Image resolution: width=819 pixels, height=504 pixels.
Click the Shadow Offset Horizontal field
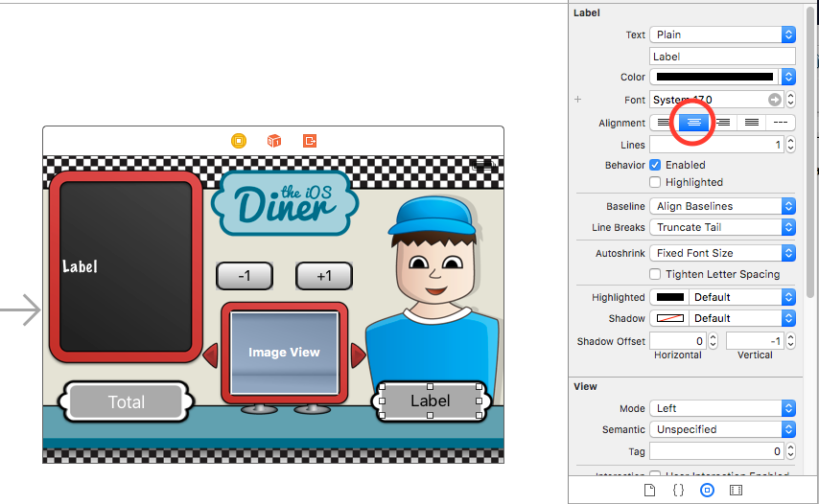coord(678,341)
